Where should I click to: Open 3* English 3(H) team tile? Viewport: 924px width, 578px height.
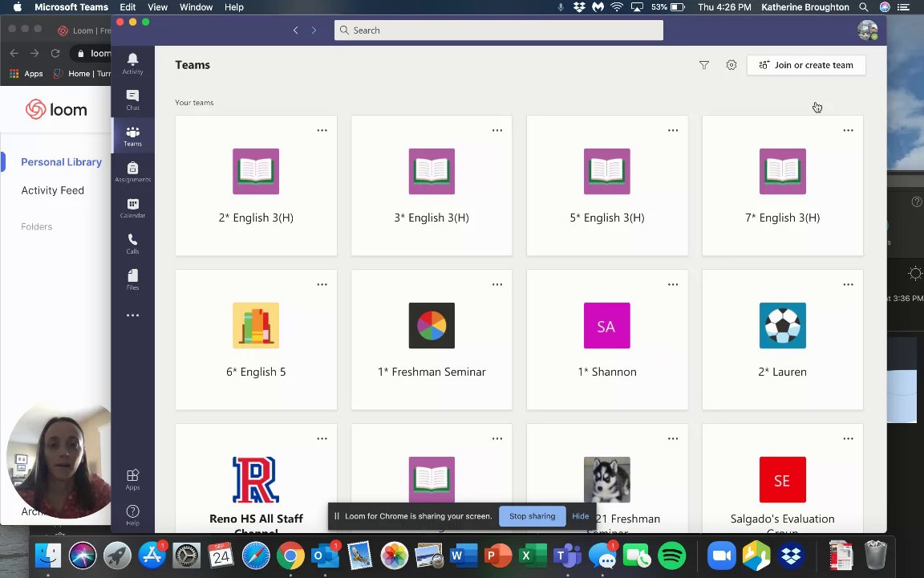(x=432, y=185)
